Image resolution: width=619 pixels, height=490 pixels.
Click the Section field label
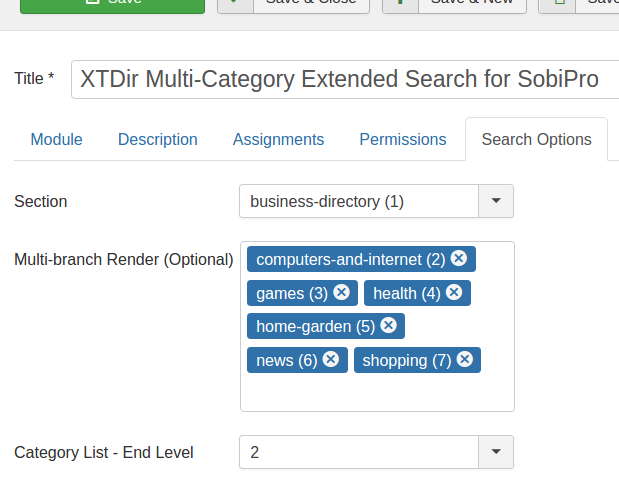(41, 202)
